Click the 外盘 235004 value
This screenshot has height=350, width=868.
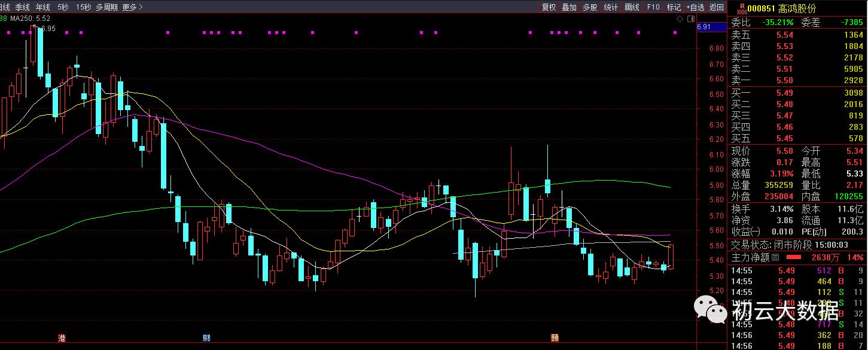pos(779,197)
